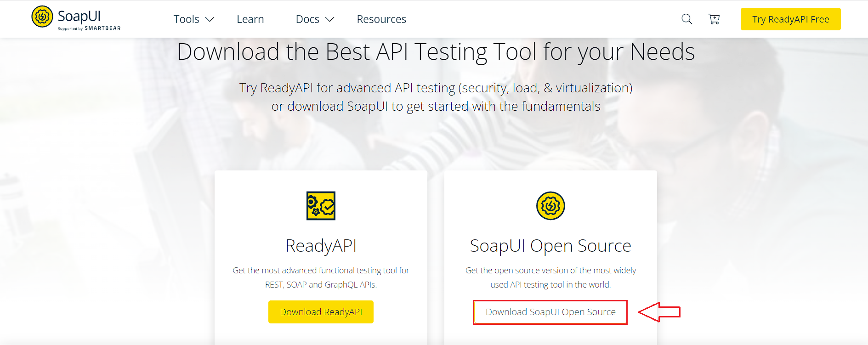Click 'Supported by SMARTBEAR' text under logo
This screenshot has height=345, width=868.
(89, 28)
